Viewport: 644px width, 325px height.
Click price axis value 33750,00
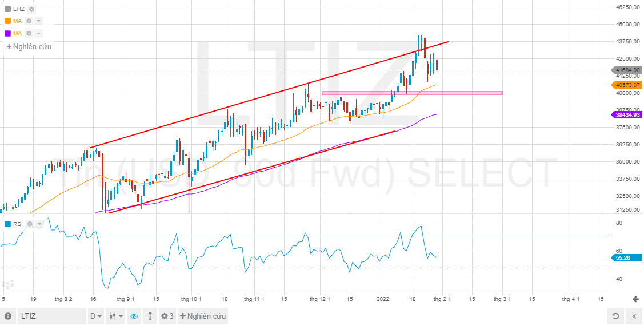[x=629, y=179]
